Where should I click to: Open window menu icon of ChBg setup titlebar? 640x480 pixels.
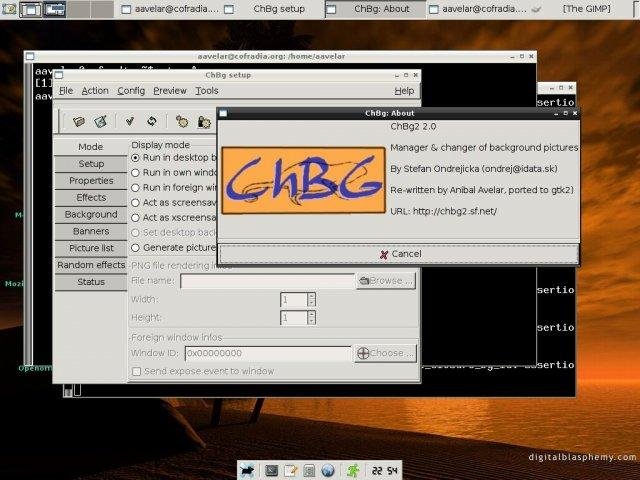[x=59, y=75]
